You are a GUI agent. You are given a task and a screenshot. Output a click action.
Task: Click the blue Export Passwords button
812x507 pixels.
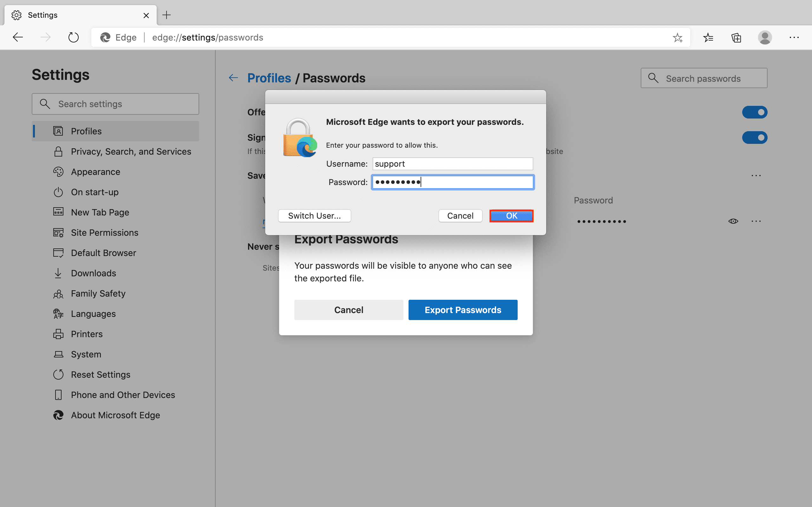click(463, 310)
